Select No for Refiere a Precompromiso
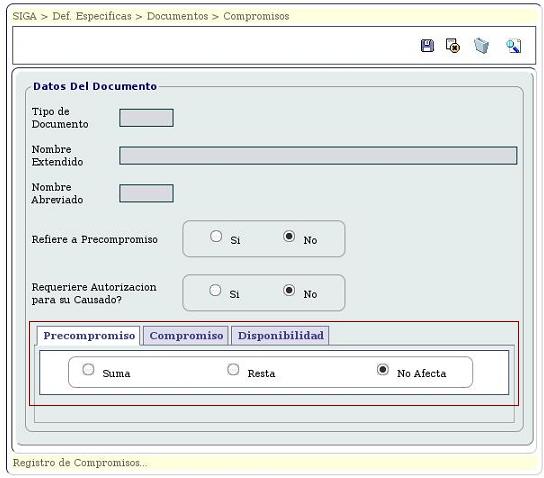Viewport: 544px width, 478px height. pos(289,236)
